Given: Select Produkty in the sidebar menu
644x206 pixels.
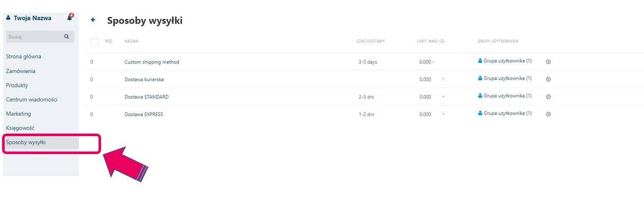Looking at the screenshot, I should click(17, 85).
